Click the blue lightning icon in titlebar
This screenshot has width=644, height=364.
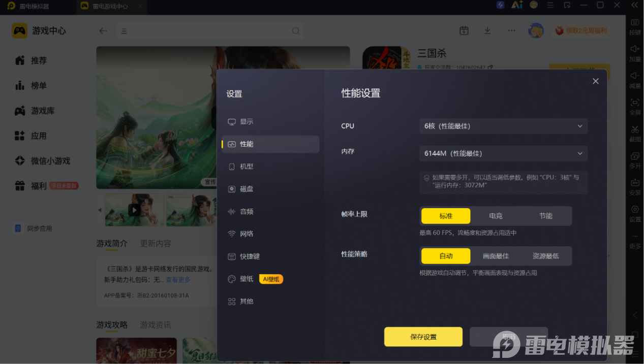tap(500, 5)
